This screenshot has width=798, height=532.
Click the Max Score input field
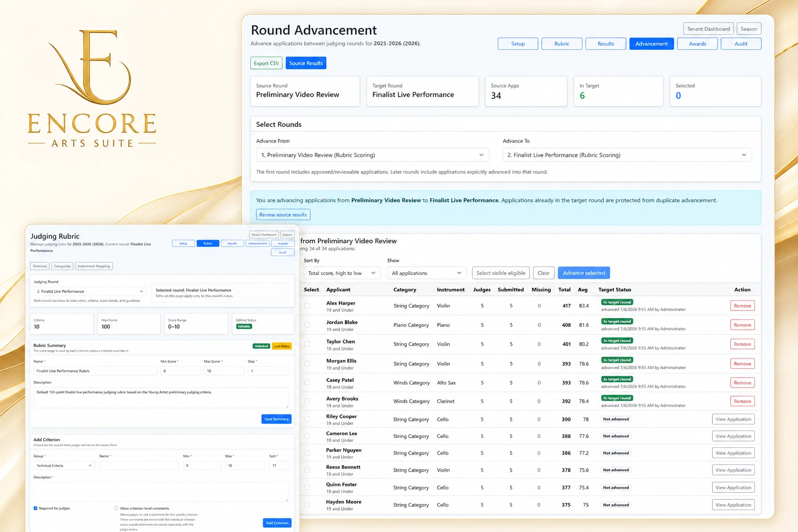tap(224, 371)
